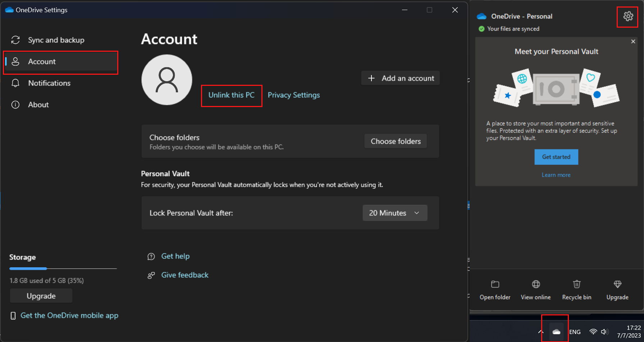Screen dimensions: 644x342
Task: Open the gear settings icon in OneDrive flyout
Action: click(628, 16)
